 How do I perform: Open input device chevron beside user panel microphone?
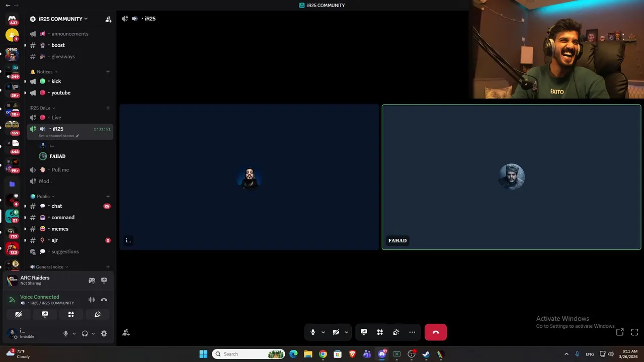(74, 333)
